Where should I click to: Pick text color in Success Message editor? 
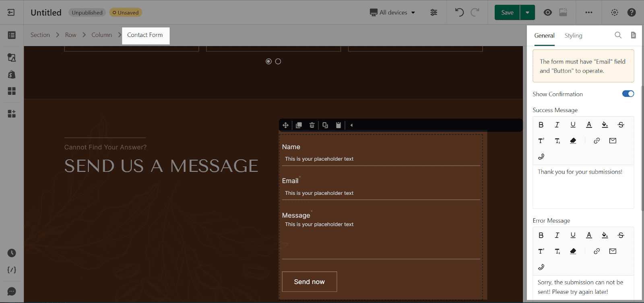(589, 125)
